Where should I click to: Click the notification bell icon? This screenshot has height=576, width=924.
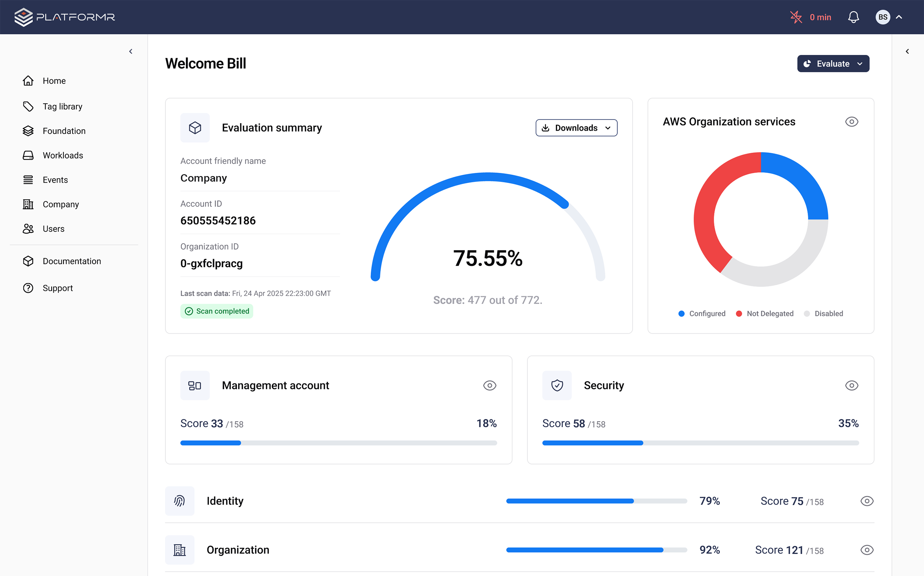click(x=853, y=17)
